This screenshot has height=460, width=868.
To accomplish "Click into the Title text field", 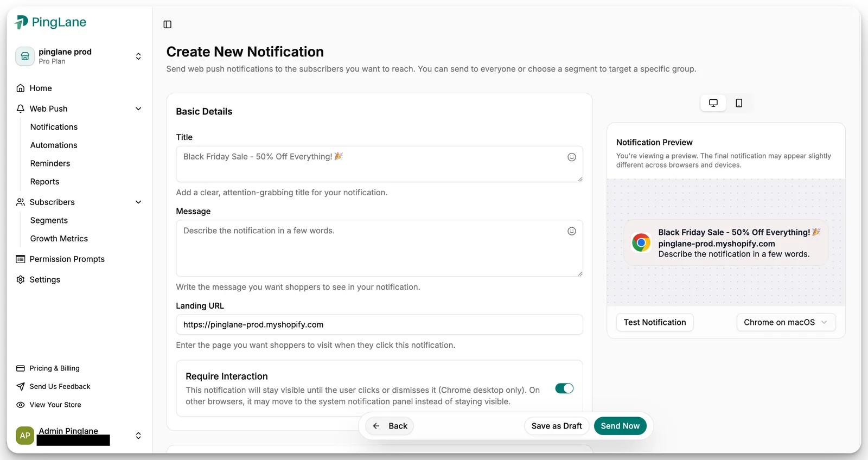I will [x=379, y=164].
